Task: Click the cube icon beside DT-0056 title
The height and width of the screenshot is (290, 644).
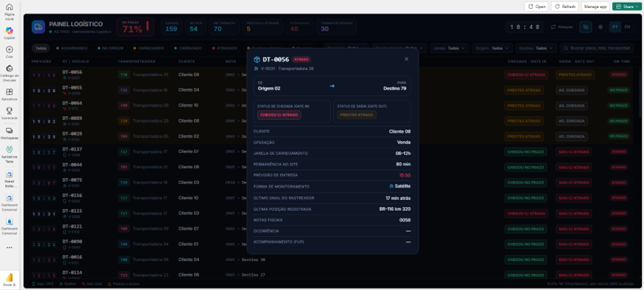Action: [257, 60]
